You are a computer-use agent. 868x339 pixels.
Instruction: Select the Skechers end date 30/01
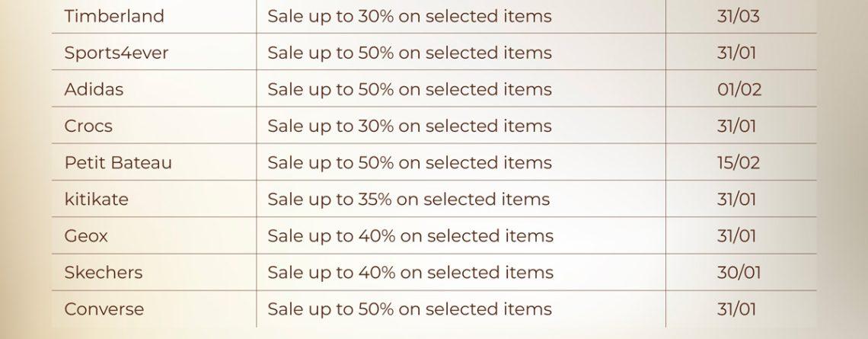point(738,272)
